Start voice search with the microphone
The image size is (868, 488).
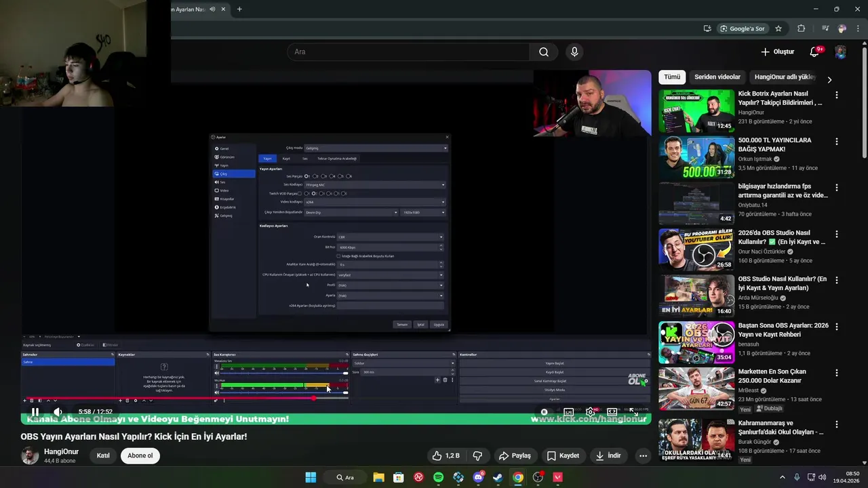(x=574, y=52)
